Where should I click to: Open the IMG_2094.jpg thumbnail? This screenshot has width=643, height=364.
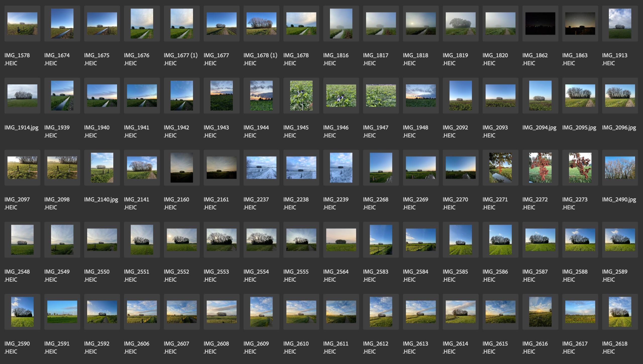click(540, 95)
